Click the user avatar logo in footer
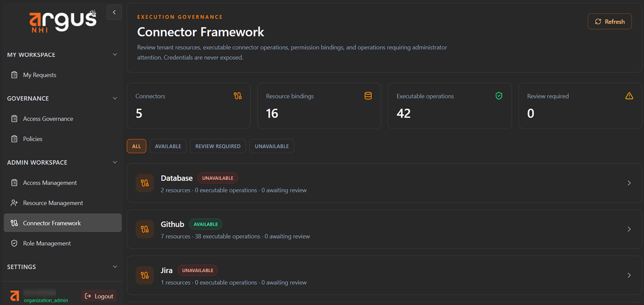 [14, 296]
